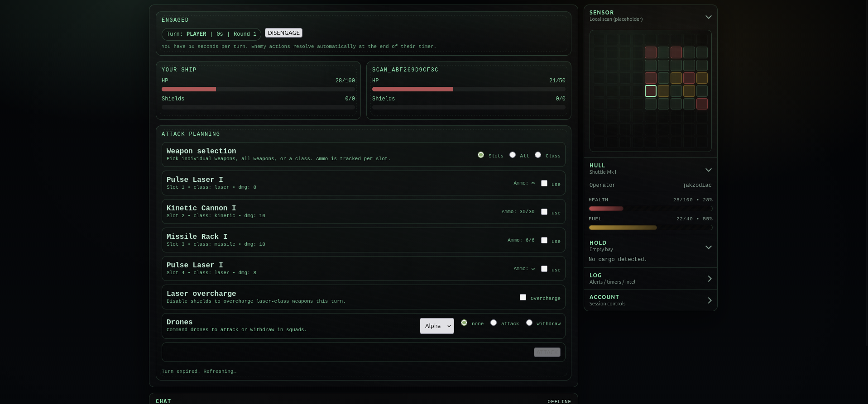
Task: Click the SENSOR Local scan header
Action: point(651,16)
